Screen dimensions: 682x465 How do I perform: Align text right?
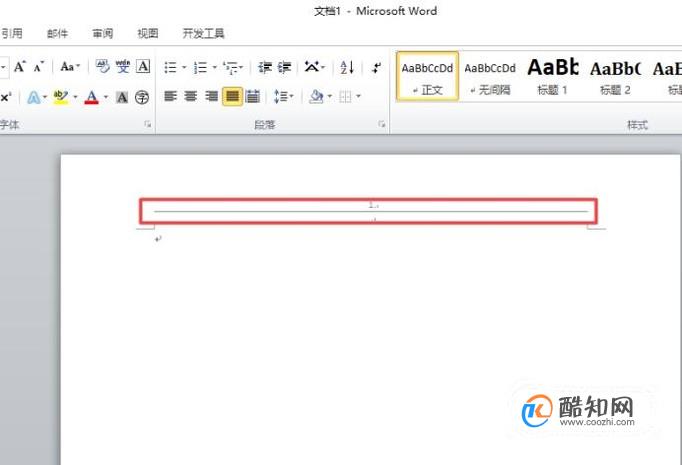pos(211,96)
